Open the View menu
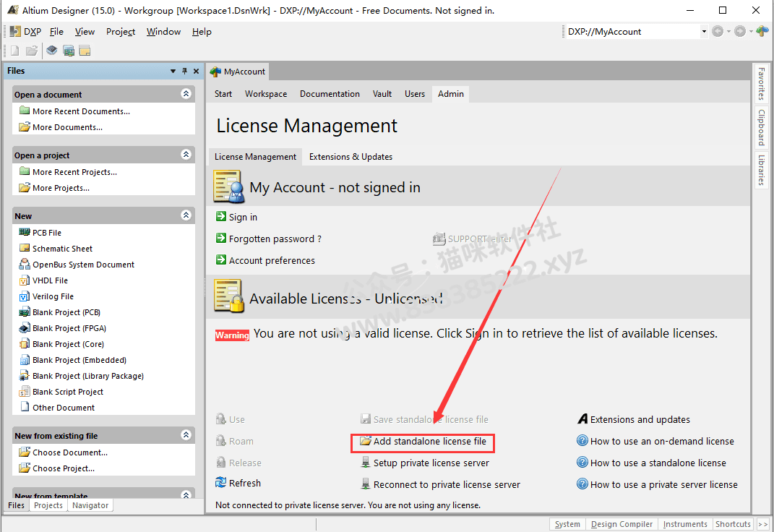 tap(85, 32)
